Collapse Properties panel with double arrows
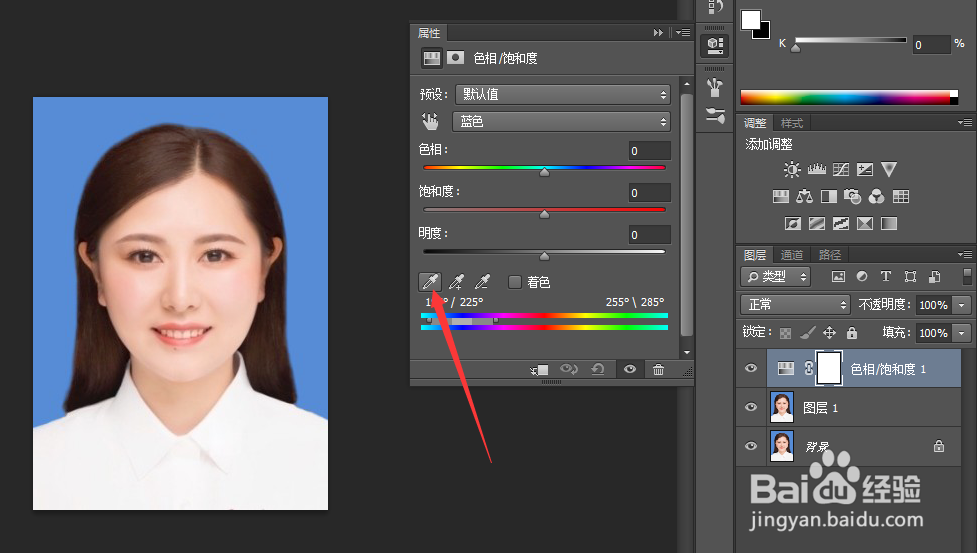The image size is (977, 553). 658,32
